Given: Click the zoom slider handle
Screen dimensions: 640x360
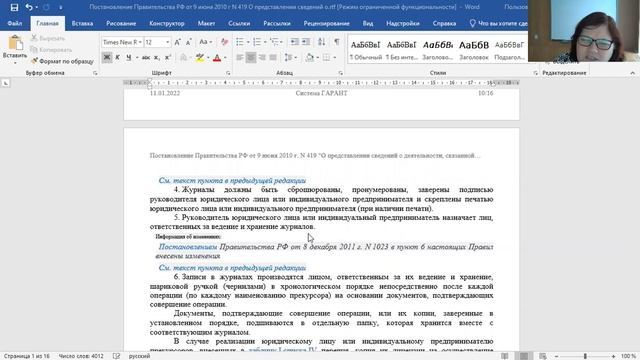Looking at the screenshot, I should [585, 356].
